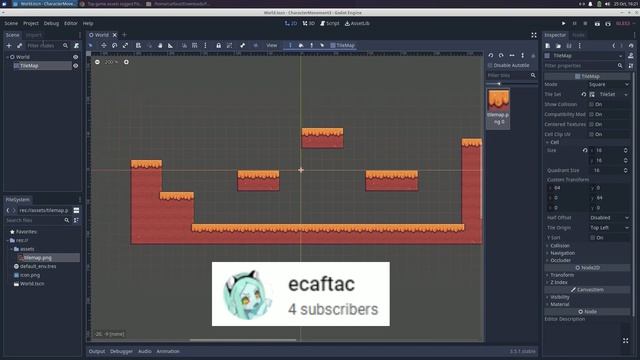
Task: Toggle FileSystem split view mode icon
Action: [x=76, y=211]
